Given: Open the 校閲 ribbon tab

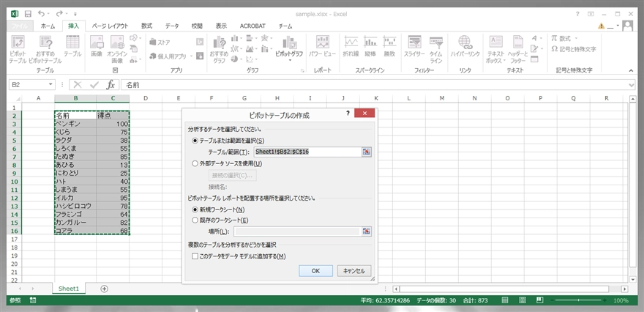Looking at the screenshot, I should point(197,26).
